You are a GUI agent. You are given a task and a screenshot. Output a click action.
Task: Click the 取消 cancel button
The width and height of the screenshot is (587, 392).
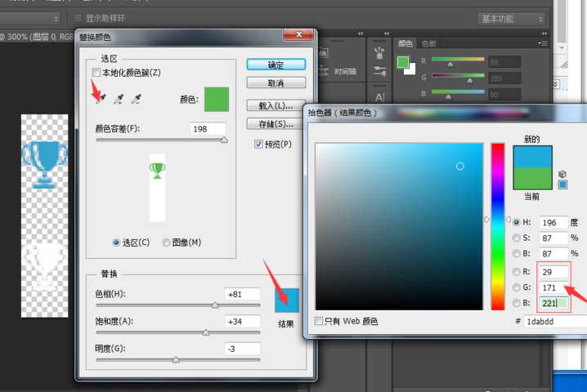coord(276,82)
